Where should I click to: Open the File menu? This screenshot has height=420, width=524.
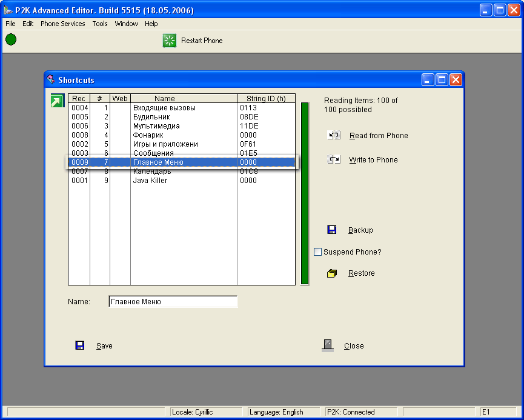coord(10,24)
